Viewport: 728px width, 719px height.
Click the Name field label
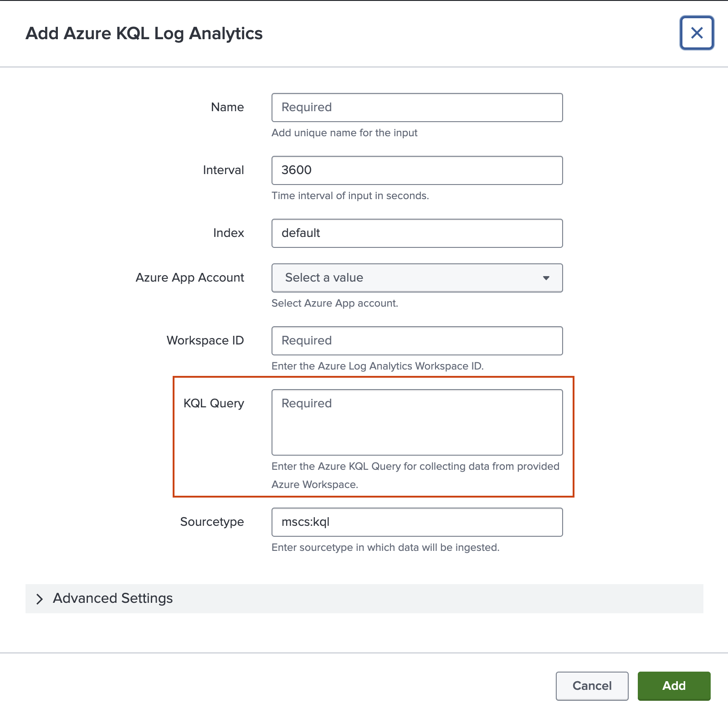[227, 107]
